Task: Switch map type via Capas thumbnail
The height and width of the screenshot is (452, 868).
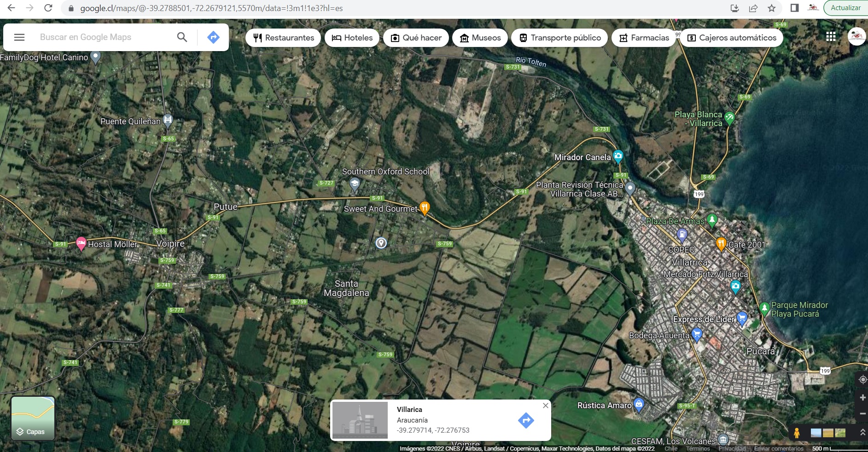Action: (33, 418)
